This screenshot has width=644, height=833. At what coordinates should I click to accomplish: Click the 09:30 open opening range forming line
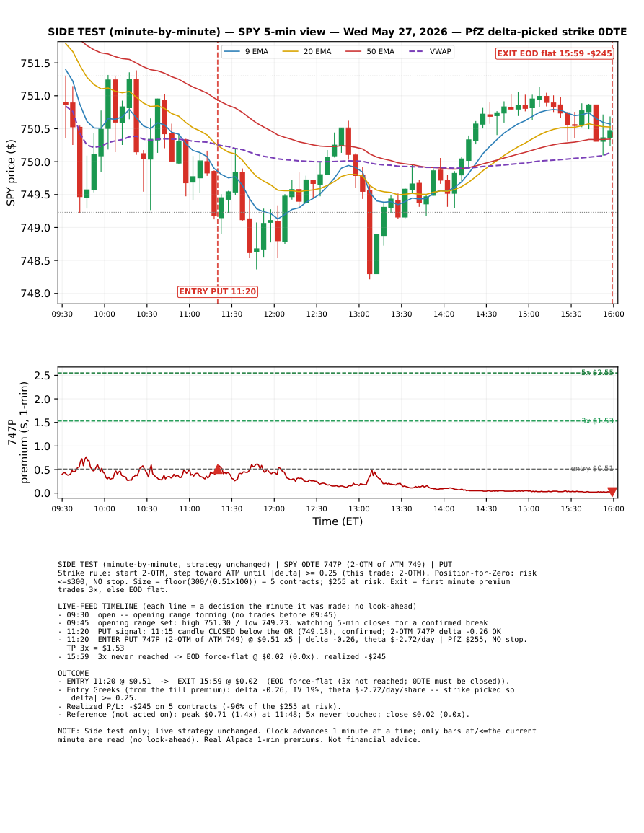pos(197,614)
